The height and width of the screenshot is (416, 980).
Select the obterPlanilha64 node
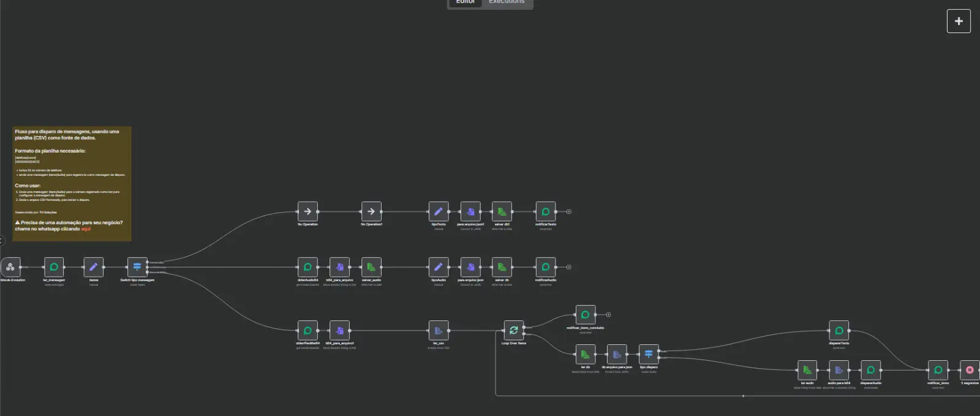[307, 330]
